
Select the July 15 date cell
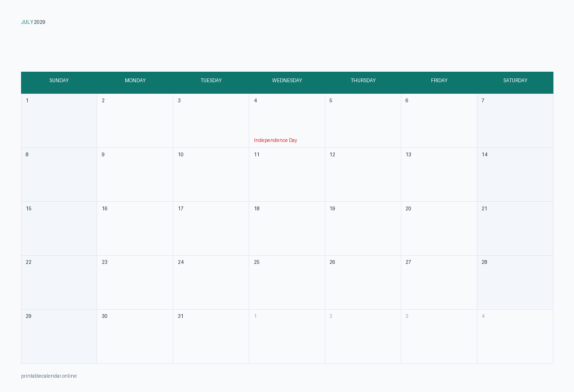(59, 229)
